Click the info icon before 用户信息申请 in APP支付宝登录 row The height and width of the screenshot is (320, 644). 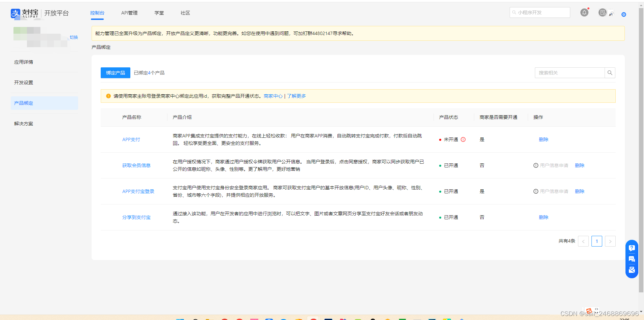pos(536,191)
